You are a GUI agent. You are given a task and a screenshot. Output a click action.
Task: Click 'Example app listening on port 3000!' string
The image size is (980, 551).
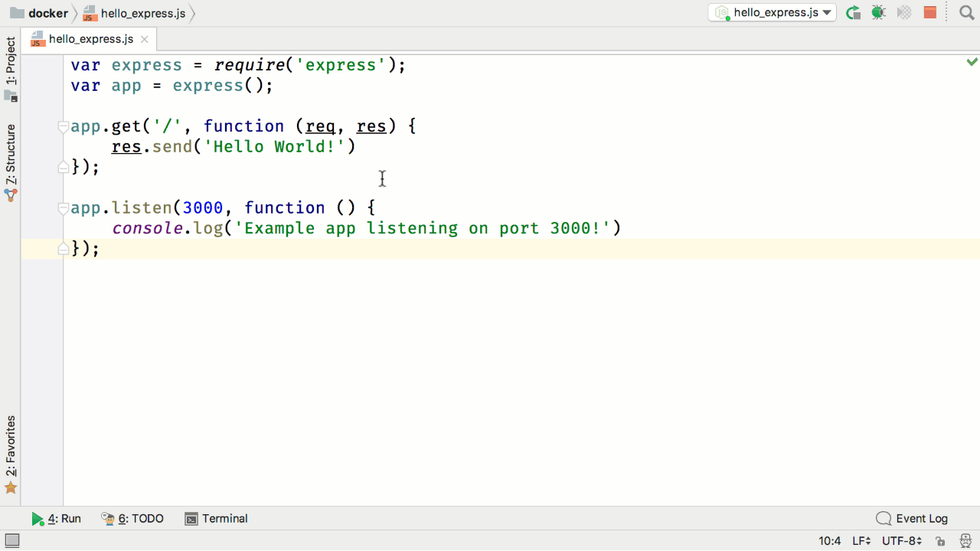423,228
